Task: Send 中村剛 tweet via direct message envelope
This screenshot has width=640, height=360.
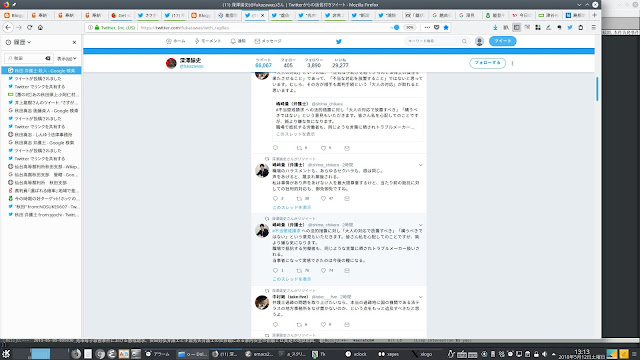Action: click(347, 324)
